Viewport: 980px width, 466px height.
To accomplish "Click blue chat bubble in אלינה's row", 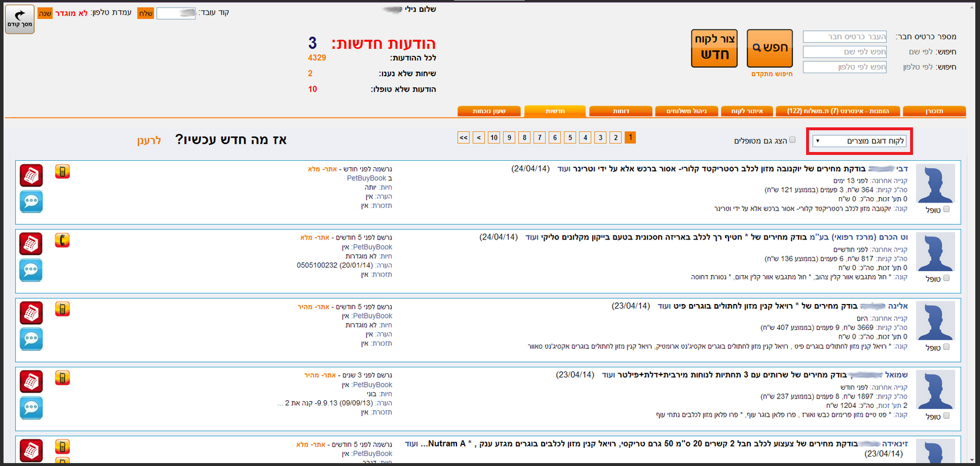I will (x=31, y=339).
